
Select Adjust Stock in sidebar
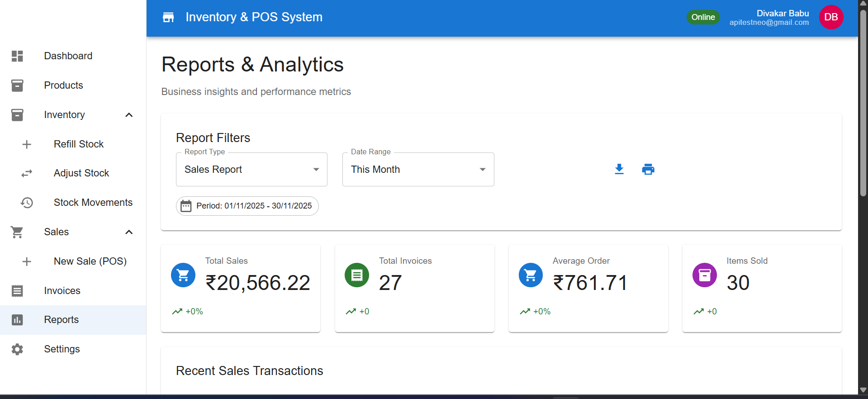click(81, 173)
